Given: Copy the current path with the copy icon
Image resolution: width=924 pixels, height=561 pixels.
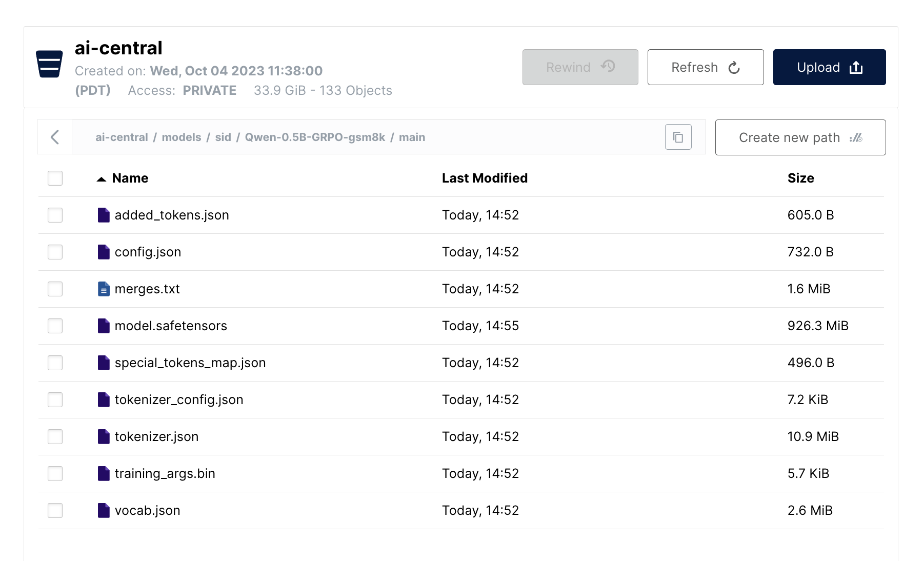Looking at the screenshot, I should 678,137.
